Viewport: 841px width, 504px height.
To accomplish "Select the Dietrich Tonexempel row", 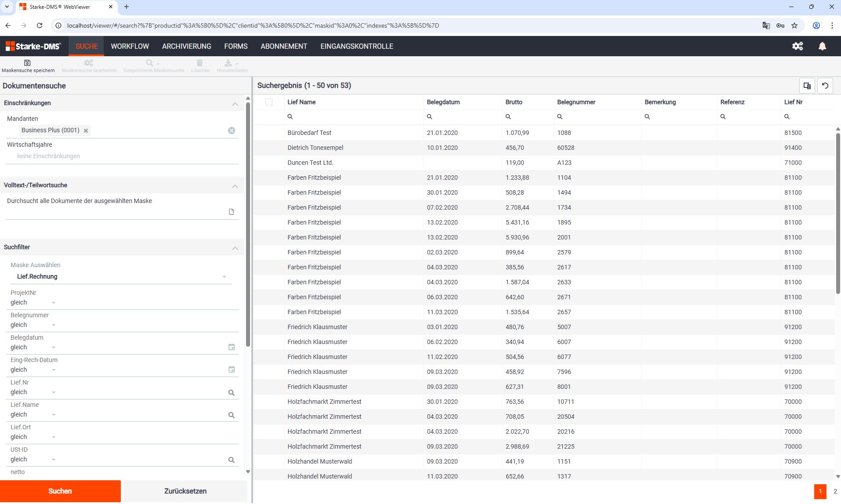I will tap(544, 148).
